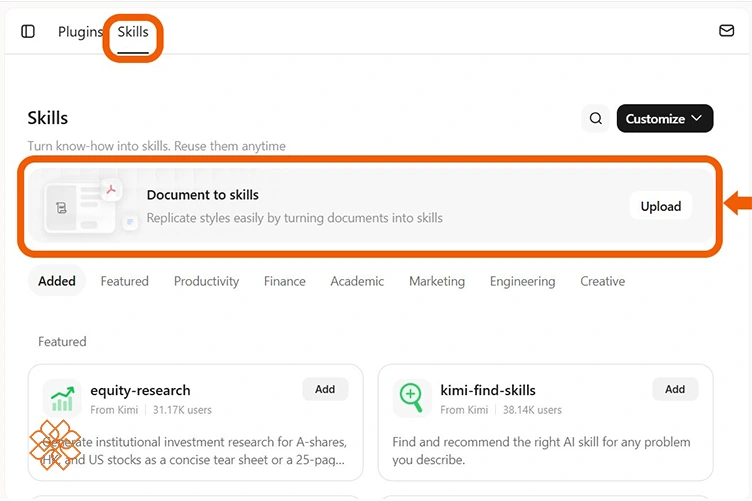Open the mail envelope icon
The height and width of the screenshot is (501, 752).
click(x=726, y=31)
